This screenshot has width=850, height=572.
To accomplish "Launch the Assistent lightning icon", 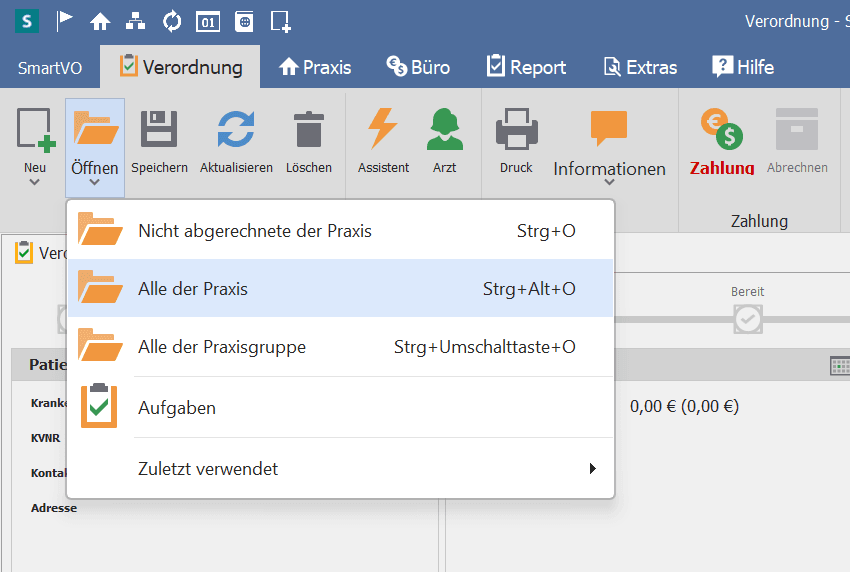I will click(x=383, y=128).
